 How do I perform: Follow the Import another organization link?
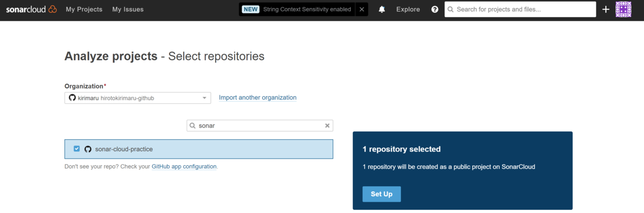(x=258, y=97)
